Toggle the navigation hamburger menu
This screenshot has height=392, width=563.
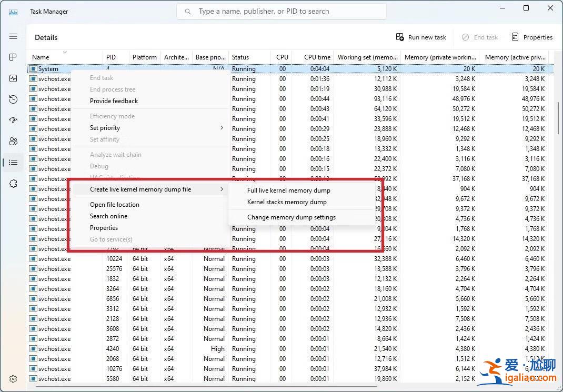(x=13, y=36)
